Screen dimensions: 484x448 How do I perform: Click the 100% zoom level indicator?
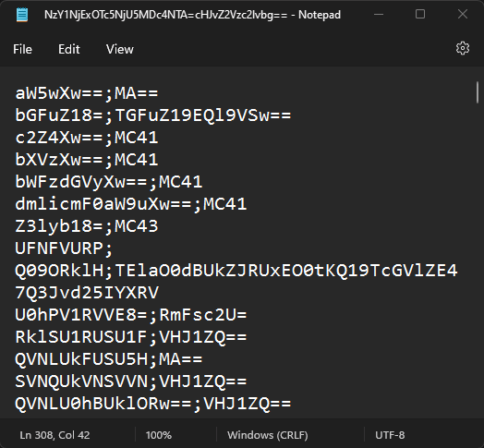click(x=159, y=435)
